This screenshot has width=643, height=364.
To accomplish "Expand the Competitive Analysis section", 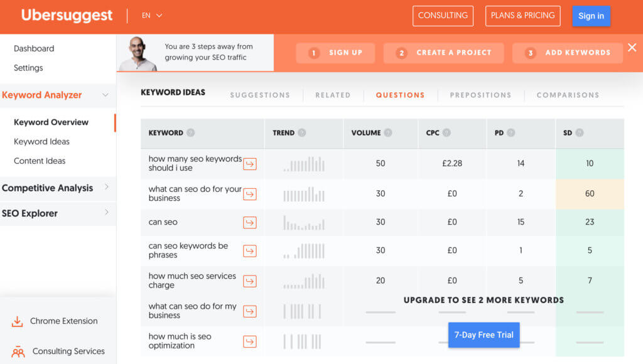I will tap(107, 187).
